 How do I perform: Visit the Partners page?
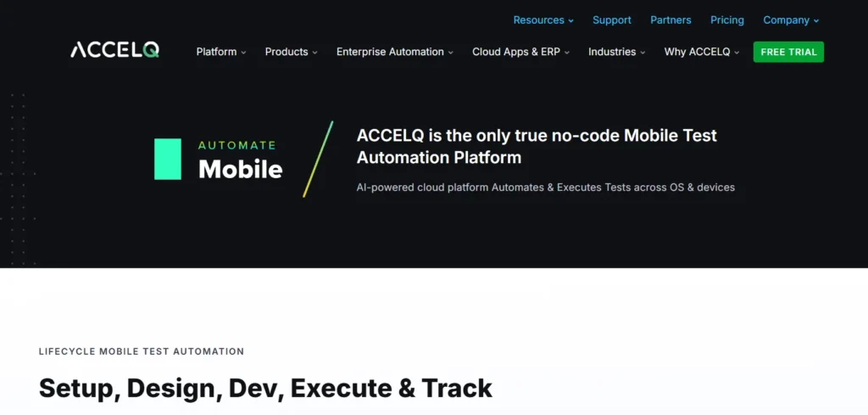coord(670,20)
